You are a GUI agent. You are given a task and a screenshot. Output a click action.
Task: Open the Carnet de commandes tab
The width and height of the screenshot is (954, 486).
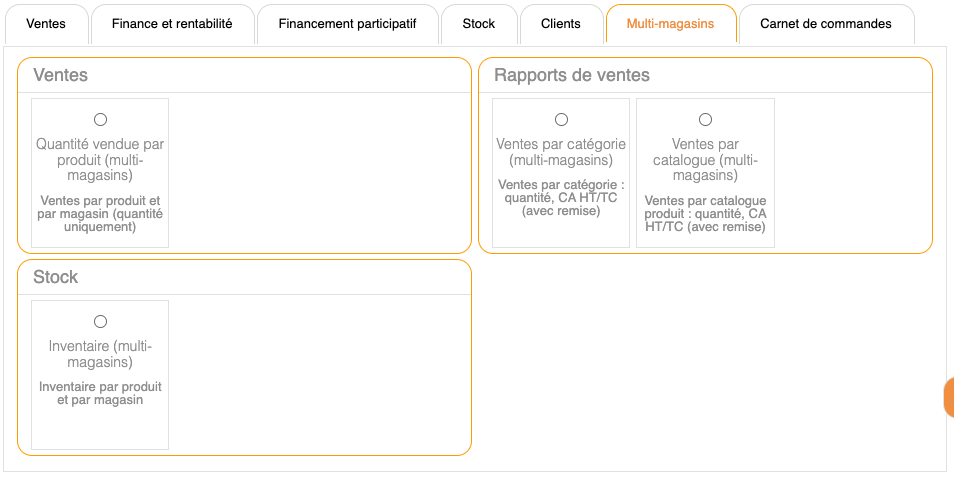point(826,23)
